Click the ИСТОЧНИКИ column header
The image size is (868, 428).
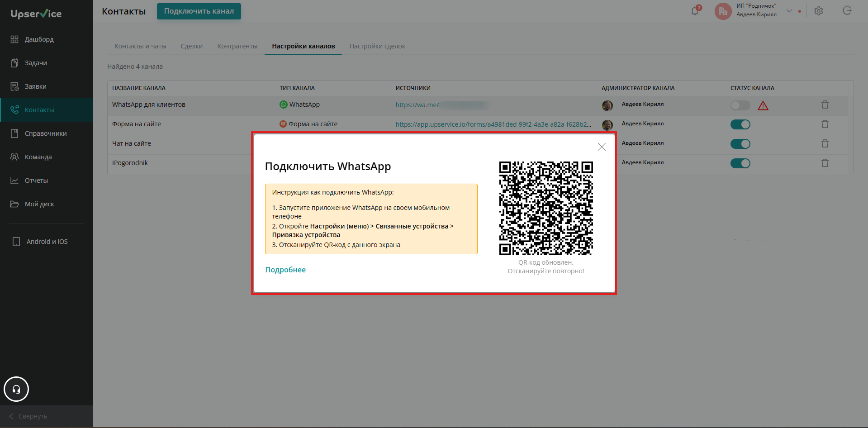[413, 88]
